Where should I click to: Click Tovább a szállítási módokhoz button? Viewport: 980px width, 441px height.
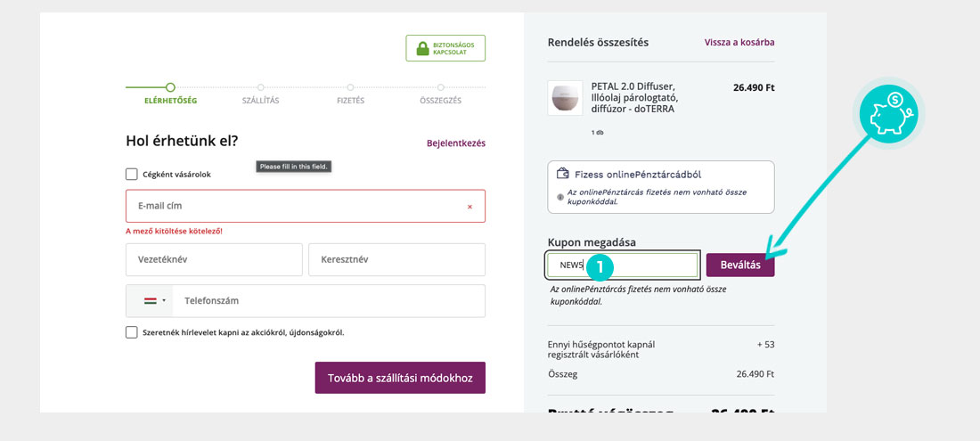400,378
